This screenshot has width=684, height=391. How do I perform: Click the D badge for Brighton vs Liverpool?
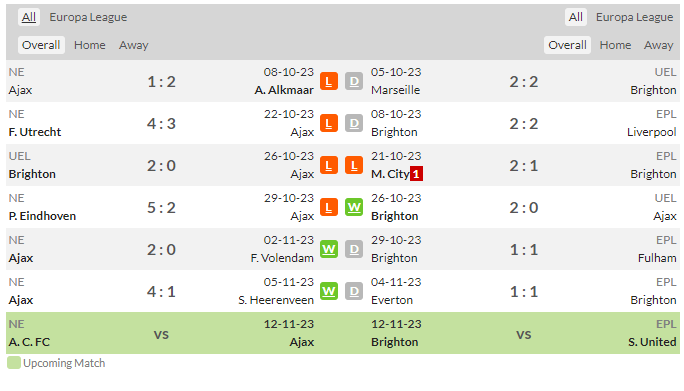(x=354, y=123)
